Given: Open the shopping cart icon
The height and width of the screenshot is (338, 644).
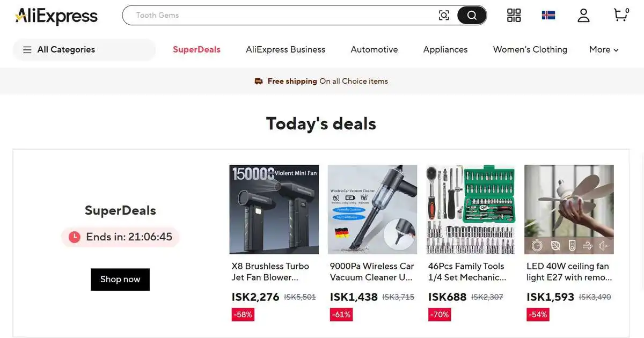Looking at the screenshot, I should click(621, 15).
